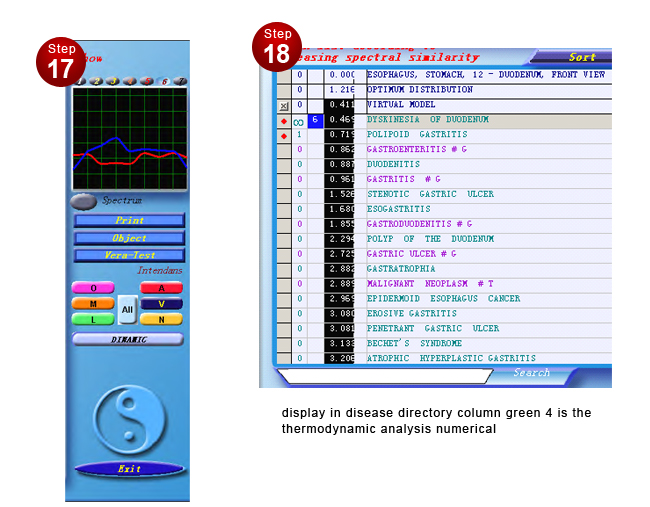
Task: Click the Print button
Action: [129, 220]
